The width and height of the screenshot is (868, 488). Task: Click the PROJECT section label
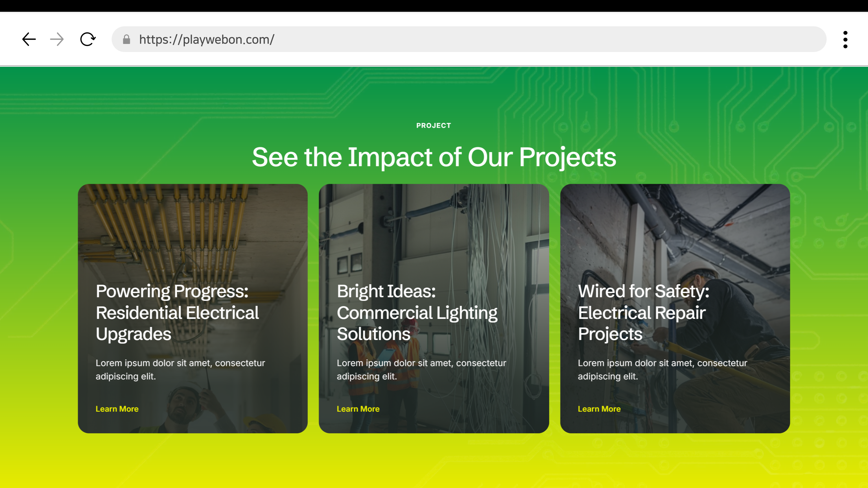433,125
